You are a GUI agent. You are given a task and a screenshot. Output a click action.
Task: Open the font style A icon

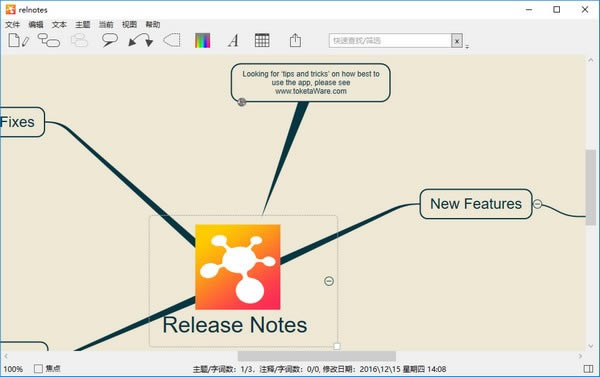pyautogui.click(x=233, y=41)
